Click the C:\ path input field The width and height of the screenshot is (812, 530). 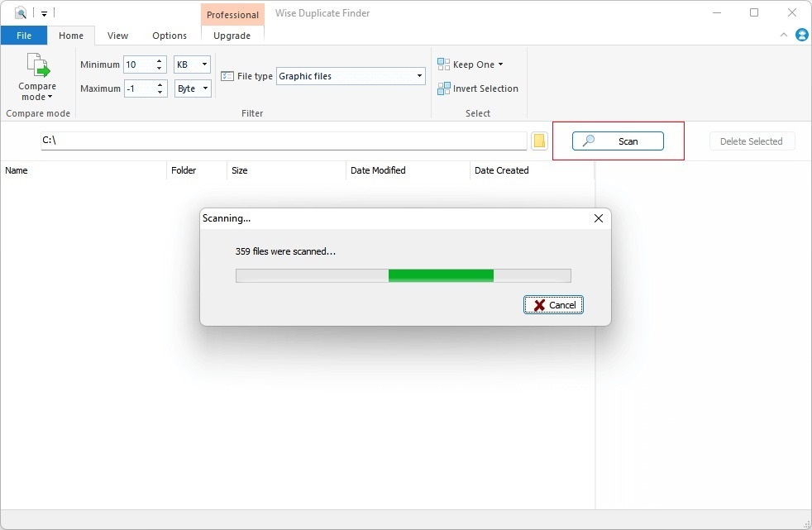(283, 141)
